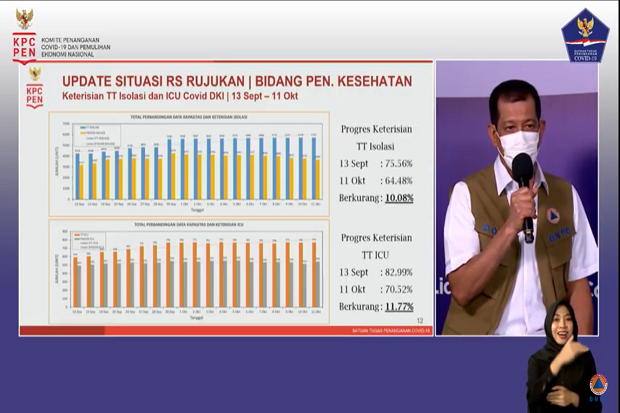Click the ICU capacity bar chart
The image size is (620, 413).
tap(189, 272)
